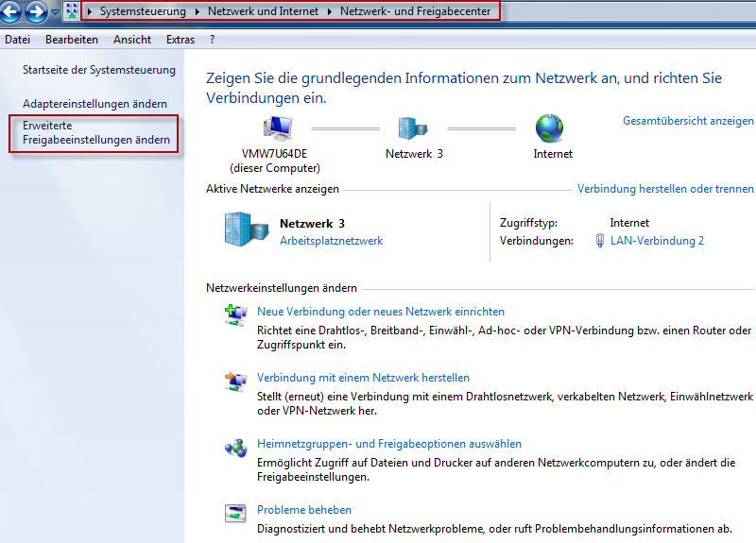This screenshot has width=756, height=543.
Task: Change network type via Arbeitsplatznetzwerk link
Action: (332, 241)
